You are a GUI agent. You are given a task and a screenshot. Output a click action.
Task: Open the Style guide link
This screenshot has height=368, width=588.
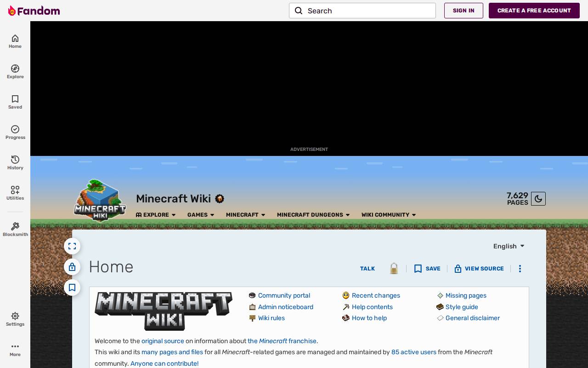[x=462, y=307]
